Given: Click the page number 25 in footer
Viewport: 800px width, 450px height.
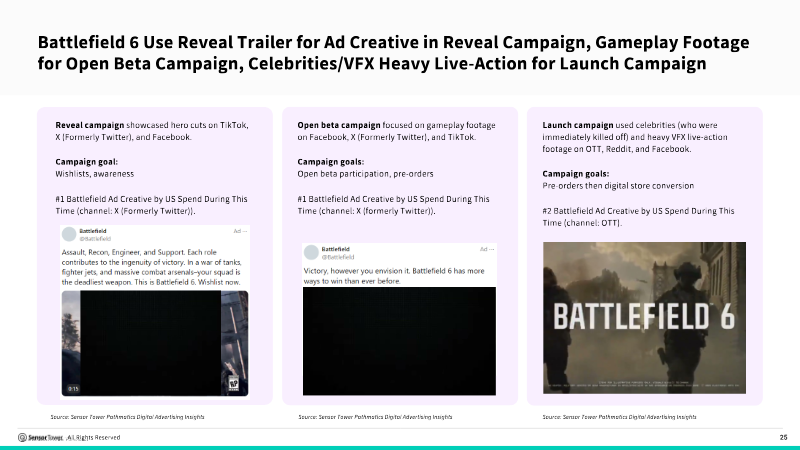Looking at the screenshot, I should 783,437.
